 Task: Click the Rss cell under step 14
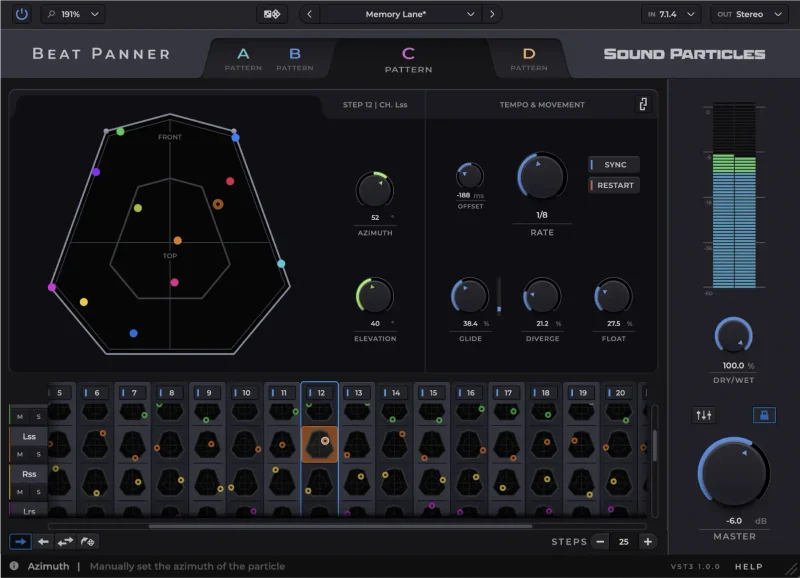click(x=394, y=482)
